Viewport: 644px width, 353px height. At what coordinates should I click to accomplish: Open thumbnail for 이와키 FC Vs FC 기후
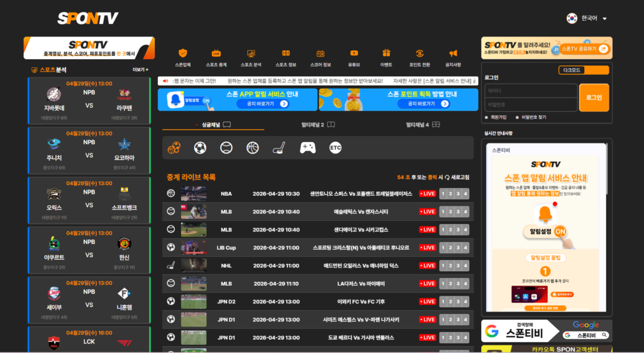point(194,301)
